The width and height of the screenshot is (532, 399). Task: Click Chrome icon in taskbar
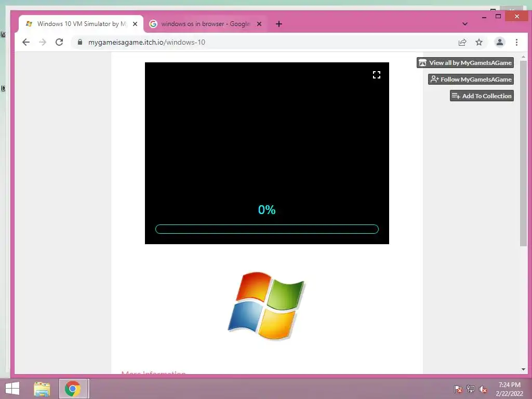73,389
